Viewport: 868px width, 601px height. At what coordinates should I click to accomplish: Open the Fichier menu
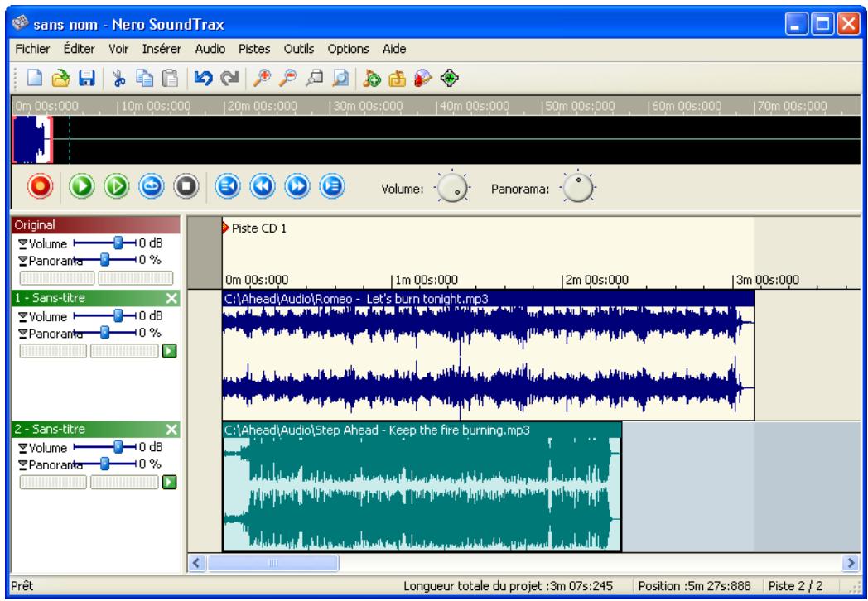32,49
